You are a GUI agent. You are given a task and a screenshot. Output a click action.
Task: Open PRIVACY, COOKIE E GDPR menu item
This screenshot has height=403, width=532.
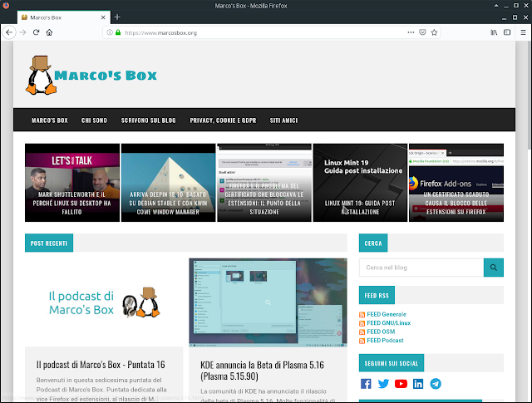(223, 120)
